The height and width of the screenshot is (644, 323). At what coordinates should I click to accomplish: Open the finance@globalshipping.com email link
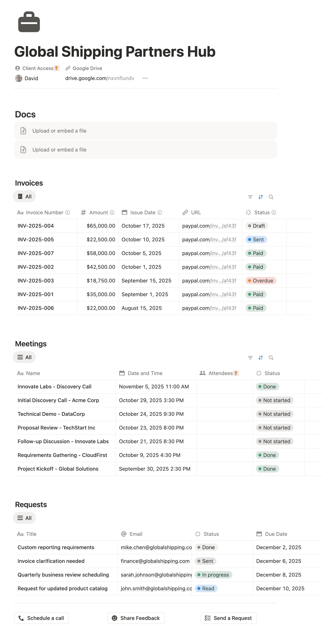tap(155, 561)
